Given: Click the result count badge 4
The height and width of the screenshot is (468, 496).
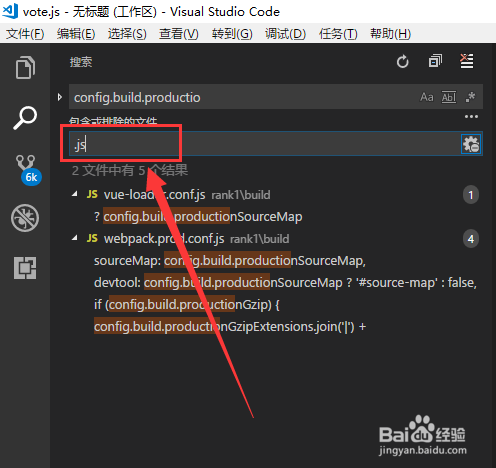Looking at the screenshot, I should 471,239.
